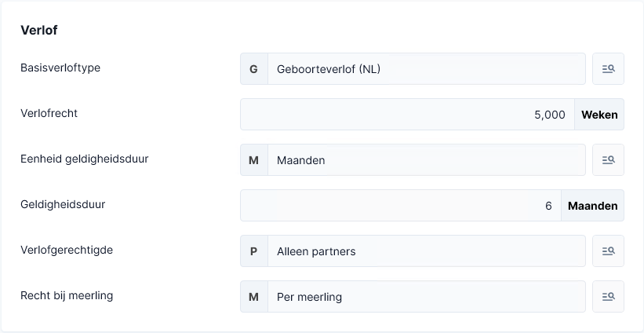Click the Maanden unit suffix of Geldigheidsduur
Image resolution: width=644 pixels, height=333 pixels.
tap(593, 206)
